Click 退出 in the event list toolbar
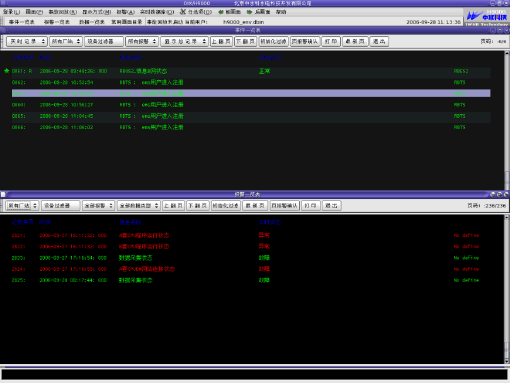This screenshot has width=510, height=383. (x=379, y=41)
